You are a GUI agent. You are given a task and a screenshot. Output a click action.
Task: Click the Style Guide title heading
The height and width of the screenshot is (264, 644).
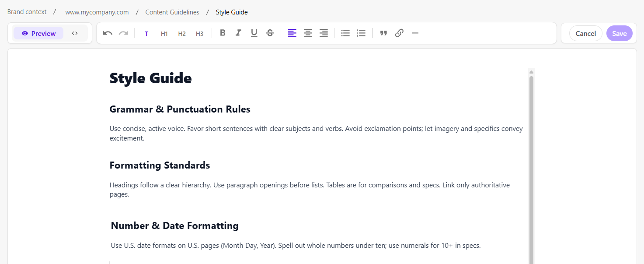point(150,78)
